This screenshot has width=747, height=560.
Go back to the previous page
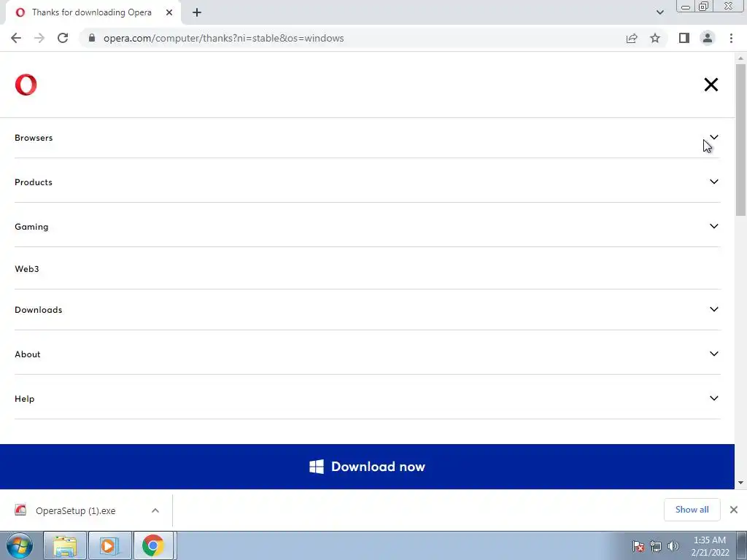click(16, 38)
